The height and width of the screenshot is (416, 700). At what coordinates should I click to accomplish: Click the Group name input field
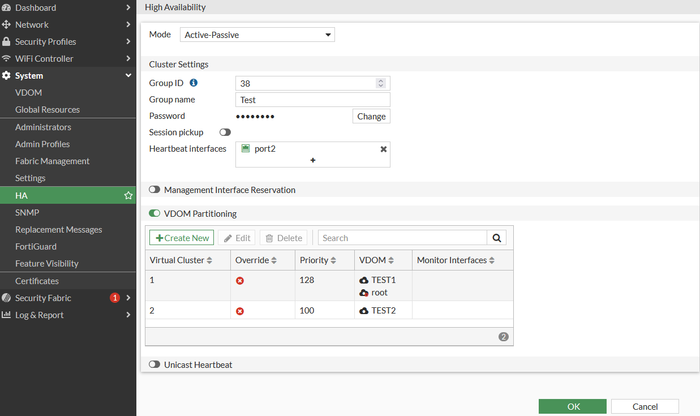pyautogui.click(x=312, y=100)
